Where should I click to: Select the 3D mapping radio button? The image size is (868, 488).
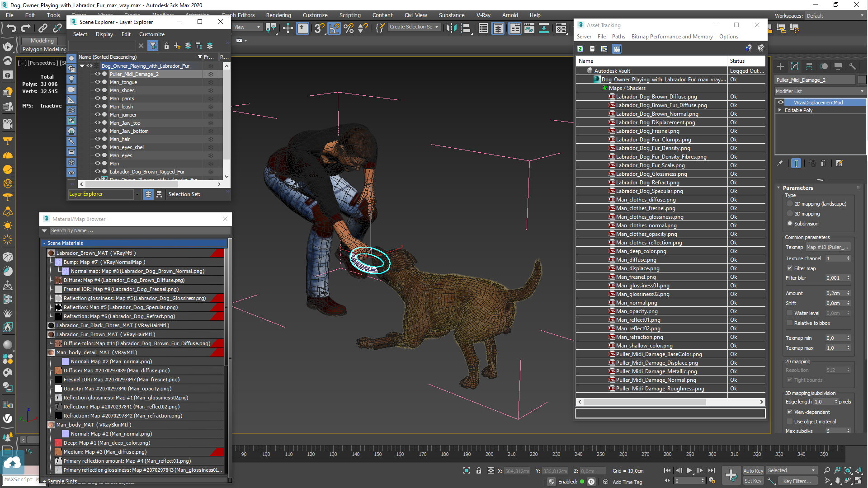point(790,214)
